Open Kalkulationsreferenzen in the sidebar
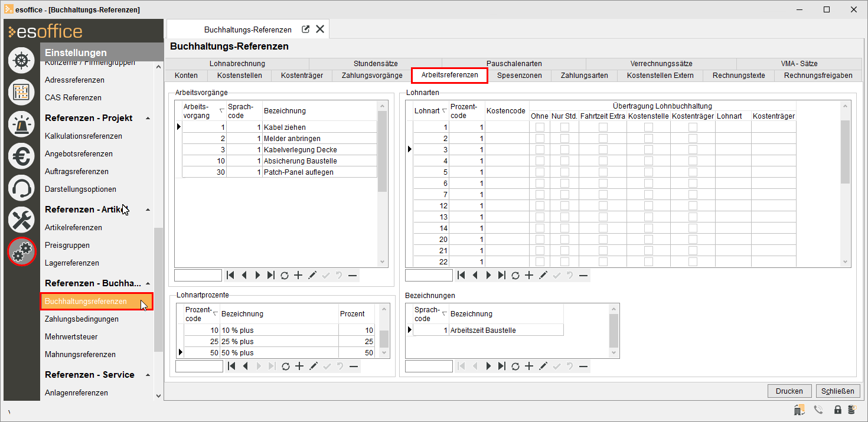 (83, 136)
